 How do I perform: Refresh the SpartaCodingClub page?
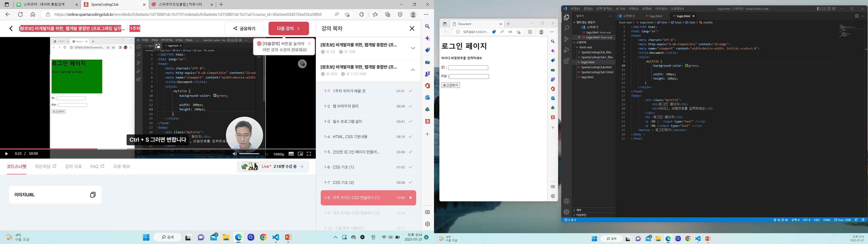20,14
